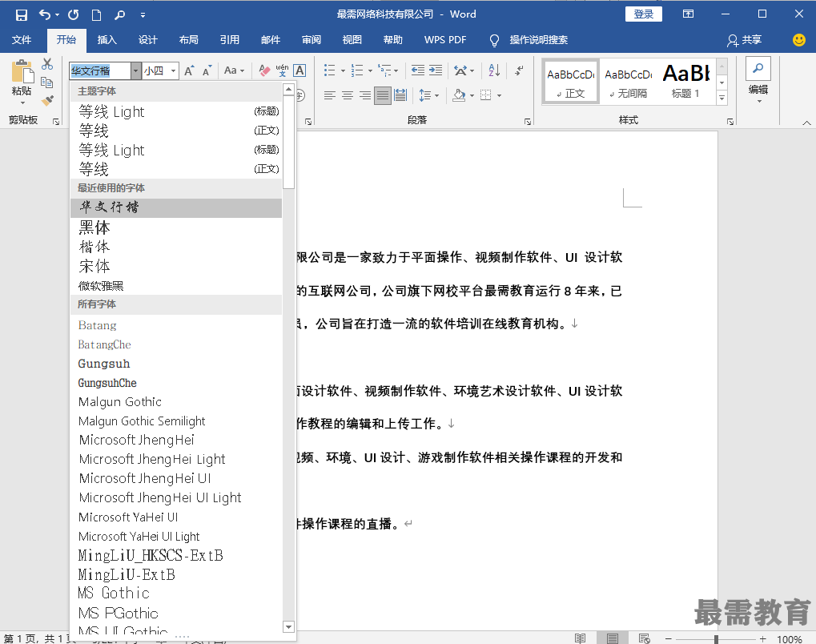Open the numbered list dropdown
Screen dimensions: 816x644
(370, 70)
